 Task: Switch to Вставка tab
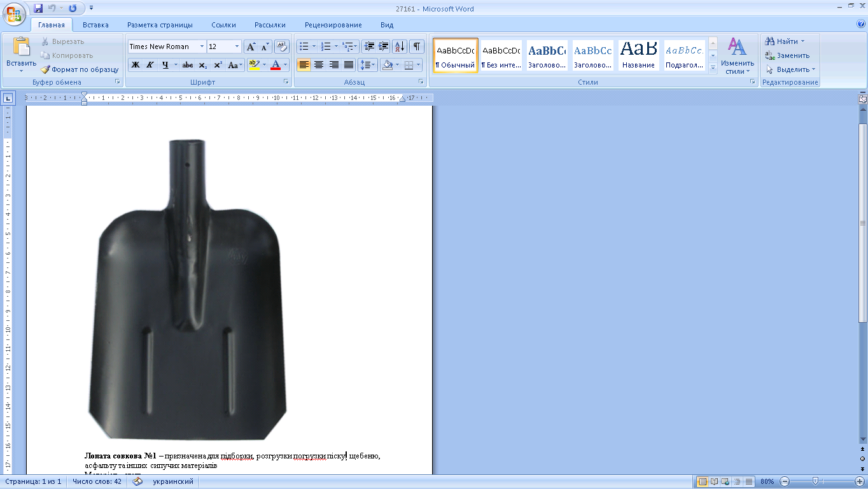(x=95, y=25)
